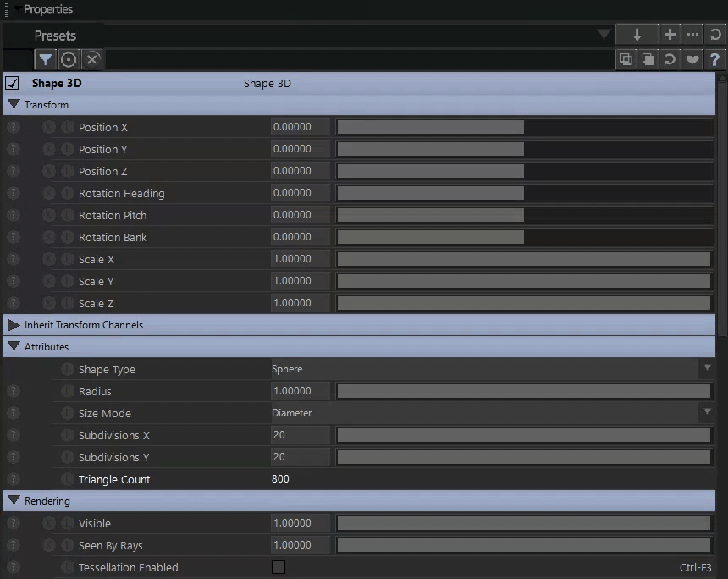This screenshot has height=579, width=728.
Task: Click the reset arrow button in Presets row
Action: [715, 35]
